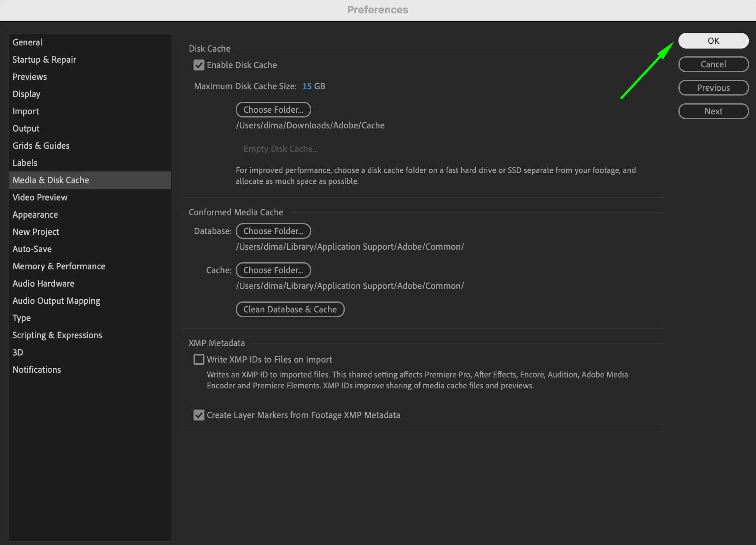Select Memory & Performance category
Viewport: 756px width, 545px height.
[59, 266]
